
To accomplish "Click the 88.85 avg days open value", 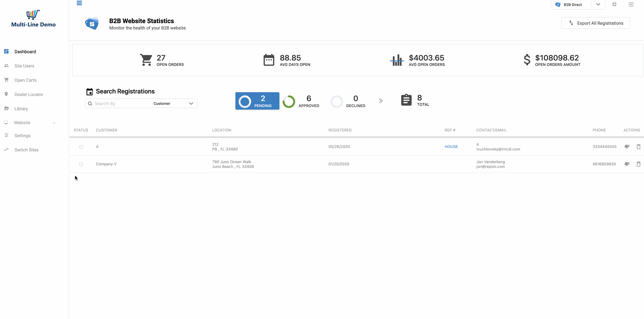I will tap(290, 58).
